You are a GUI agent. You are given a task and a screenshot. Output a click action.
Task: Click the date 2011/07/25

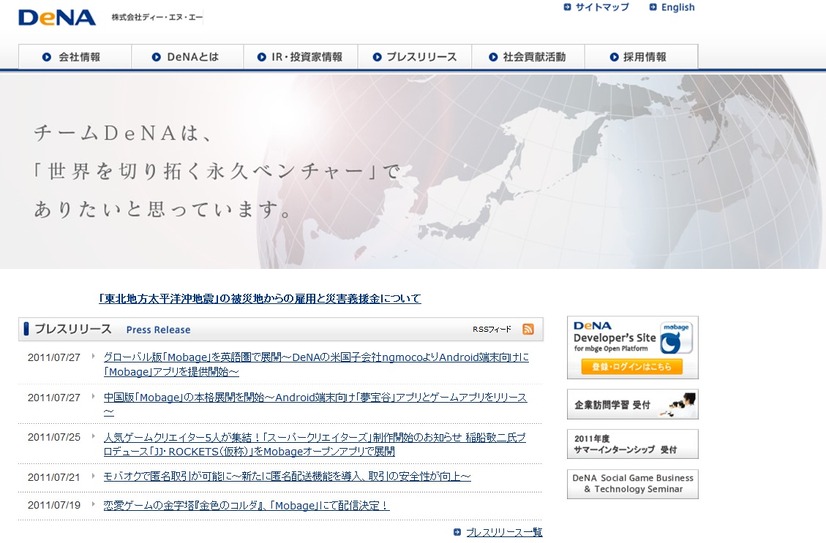coord(54,437)
